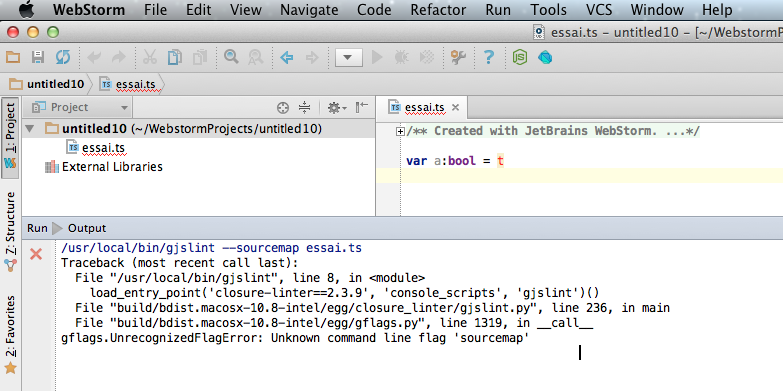783x391 pixels.
Task: Open the Edit menu
Action: 198,9
